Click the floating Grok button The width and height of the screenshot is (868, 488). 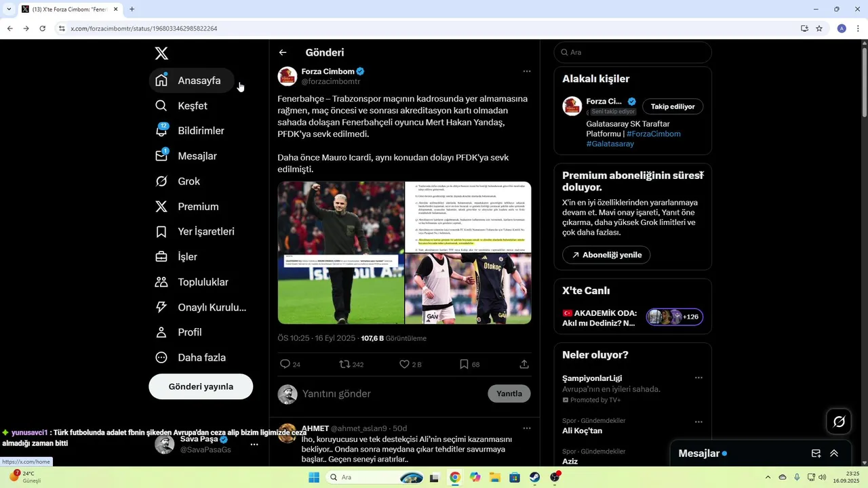pyautogui.click(x=839, y=422)
